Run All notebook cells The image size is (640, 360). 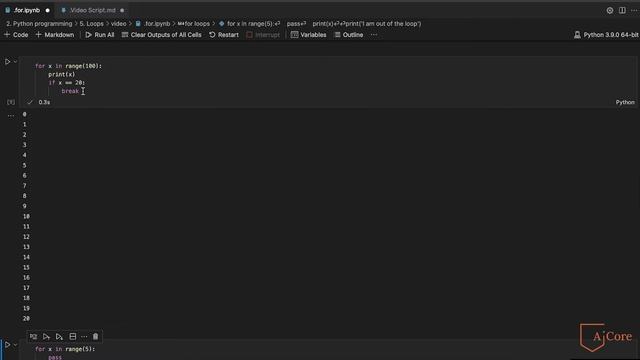click(100, 35)
